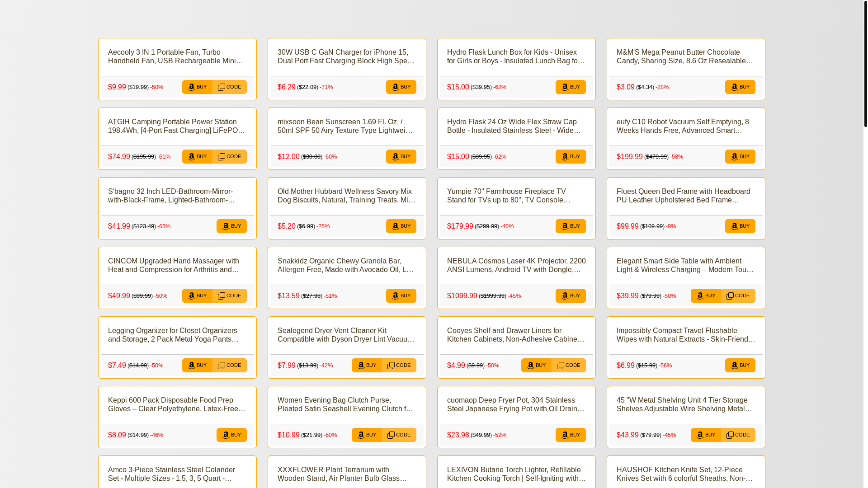Open eufy C10 Robot Vacuum title
868x488 pixels.
[x=686, y=126]
